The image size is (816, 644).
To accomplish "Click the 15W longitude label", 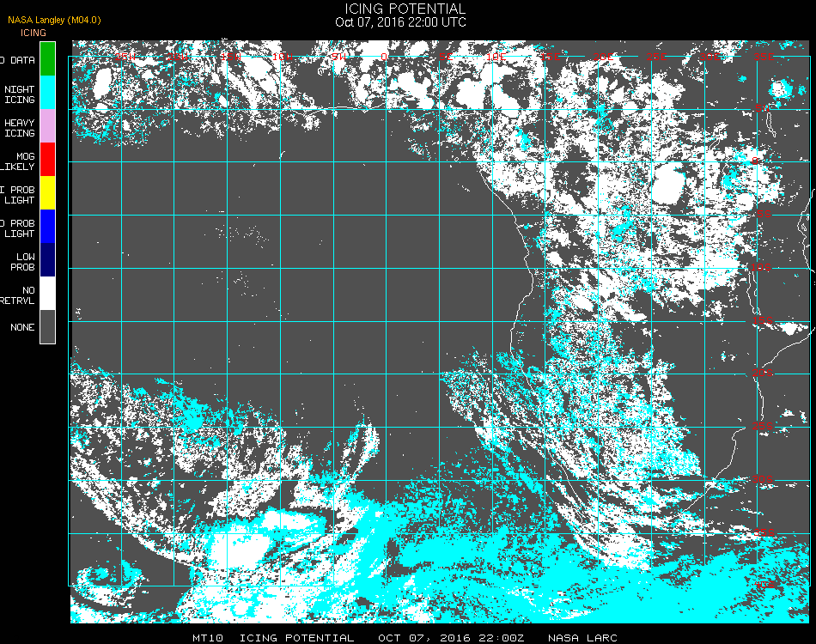I will [x=230, y=56].
